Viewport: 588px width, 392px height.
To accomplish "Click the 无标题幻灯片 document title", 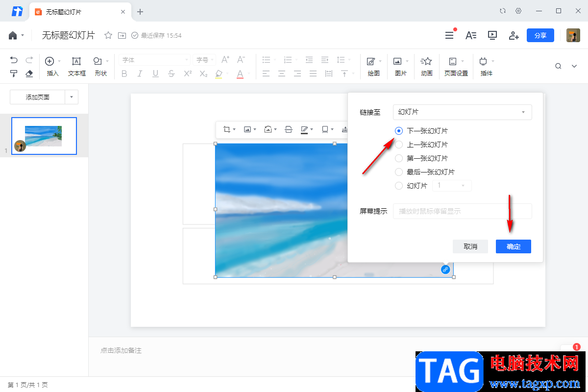I will [69, 35].
